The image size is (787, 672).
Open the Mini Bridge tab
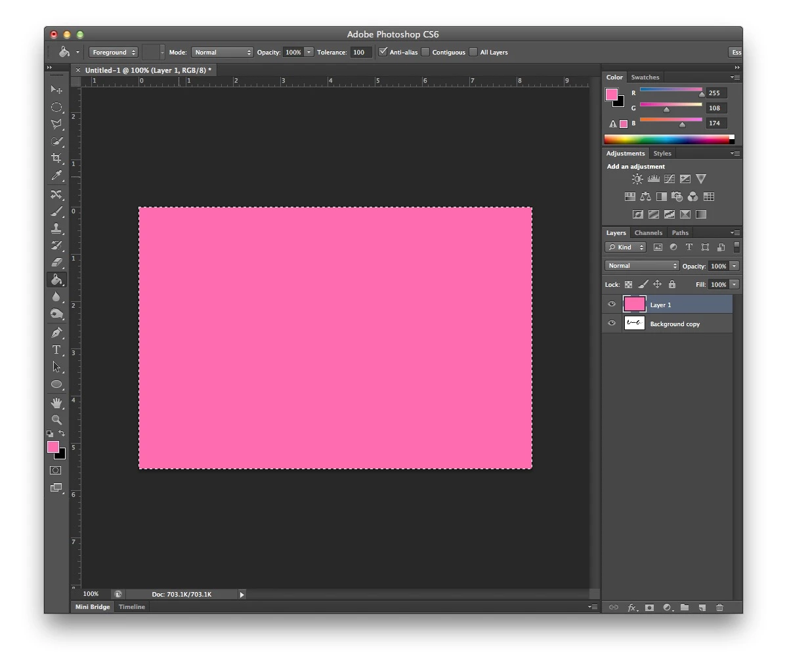(93, 607)
